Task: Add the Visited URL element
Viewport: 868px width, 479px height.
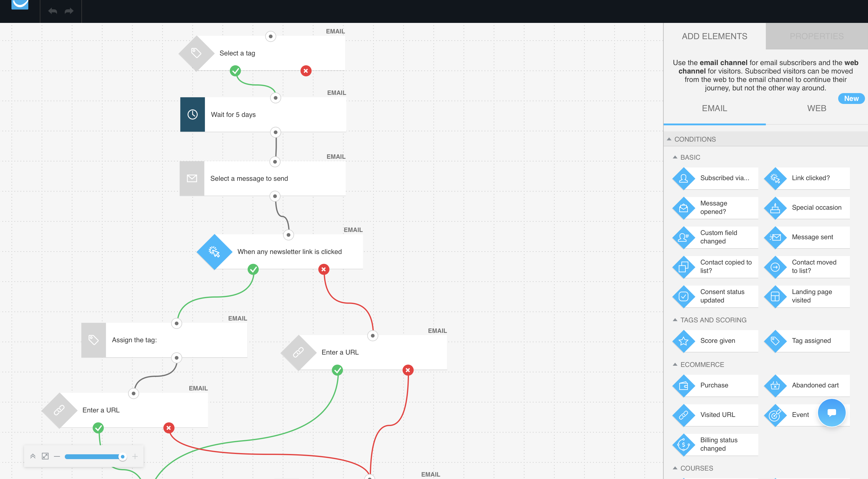Action: (x=715, y=415)
